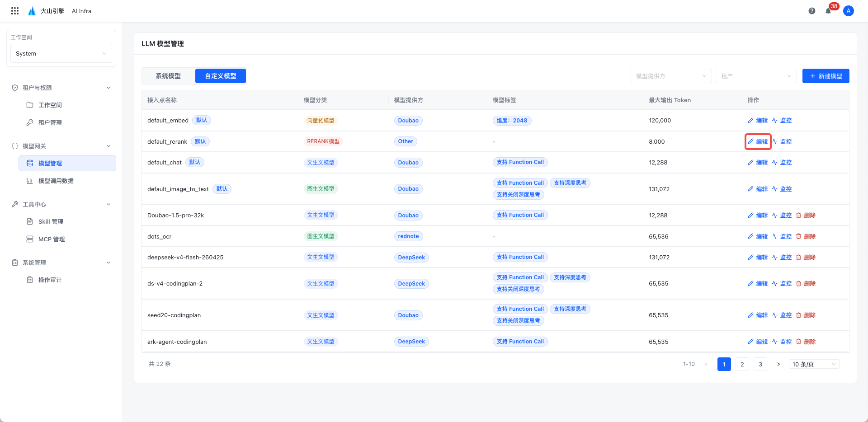Open monitoring for default_rerank
Viewport: 868px width, 422px height.
tap(782, 141)
